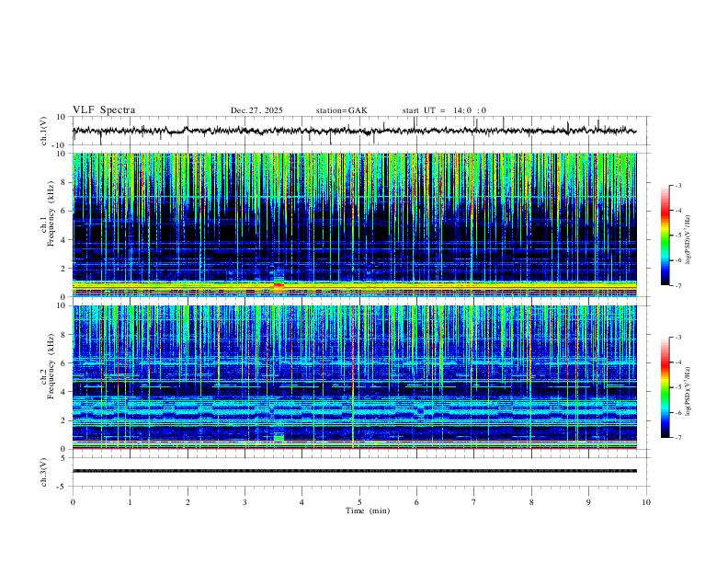Click time axis tick label "5"
728x563 pixels.
point(359,502)
